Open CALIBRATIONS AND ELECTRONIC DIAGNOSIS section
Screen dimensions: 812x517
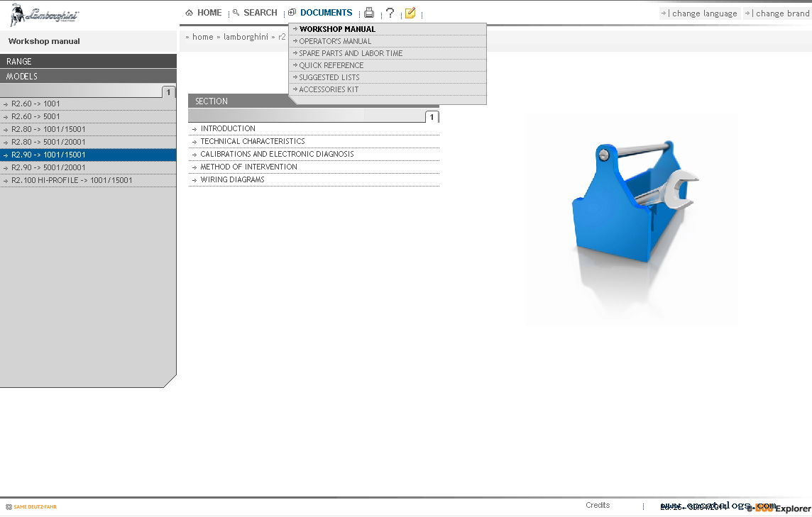pyautogui.click(x=314, y=154)
